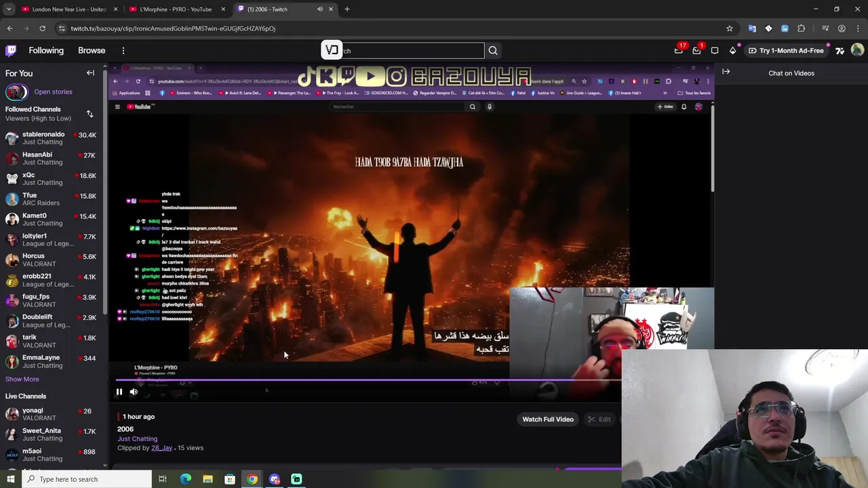Open the Turbo 7tv icon
The width and height of the screenshot is (868, 488).
[840, 51]
